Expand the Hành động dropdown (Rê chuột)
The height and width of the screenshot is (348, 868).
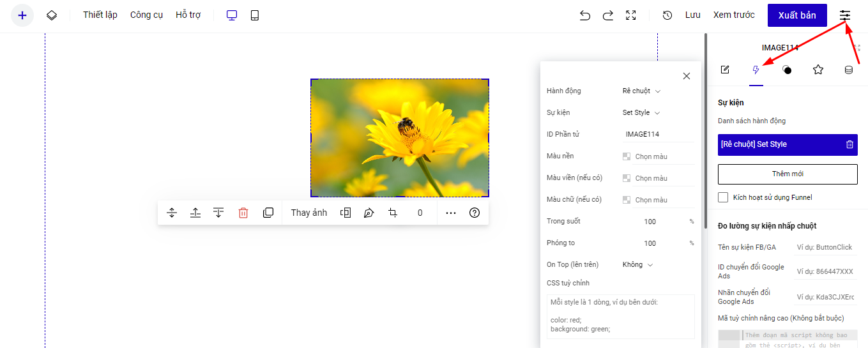coord(642,91)
